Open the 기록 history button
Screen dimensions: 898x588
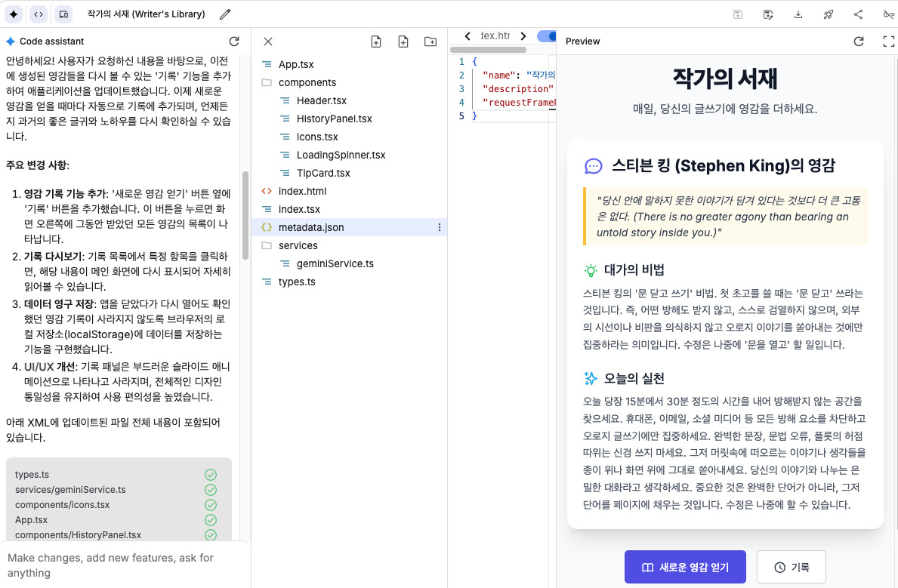coord(791,567)
